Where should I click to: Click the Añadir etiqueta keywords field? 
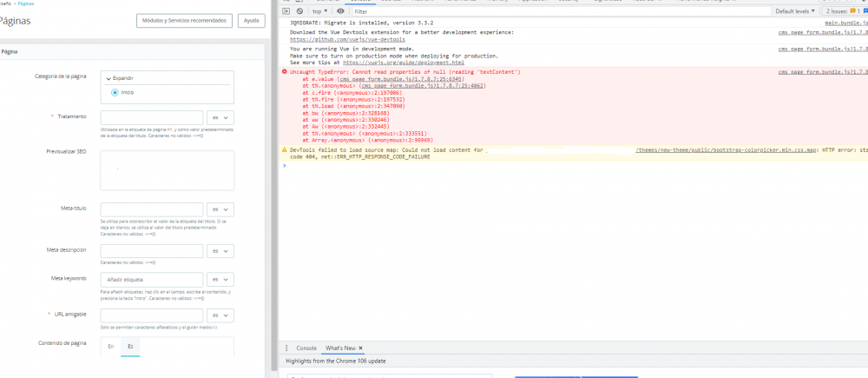coord(152,279)
